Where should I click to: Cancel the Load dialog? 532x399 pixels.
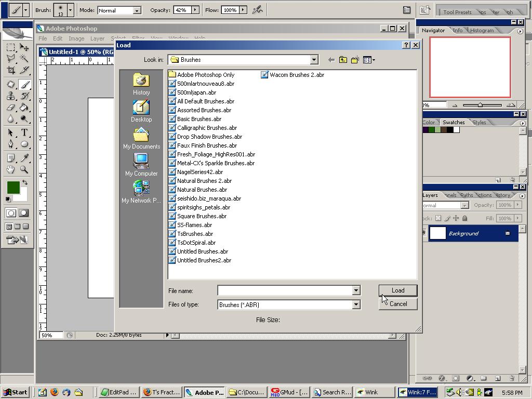[x=397, y=304]
